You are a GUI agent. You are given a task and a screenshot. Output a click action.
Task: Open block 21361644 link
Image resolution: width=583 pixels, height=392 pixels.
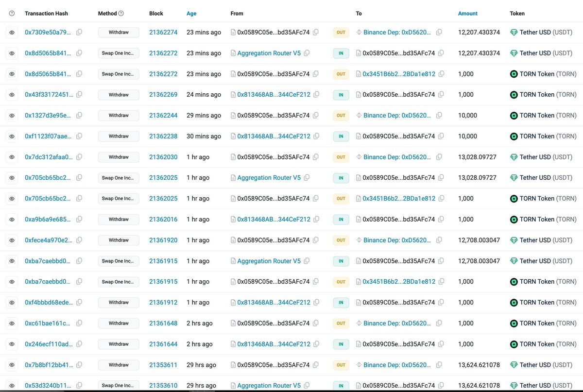pyautogui.click(x=163, y=344)
